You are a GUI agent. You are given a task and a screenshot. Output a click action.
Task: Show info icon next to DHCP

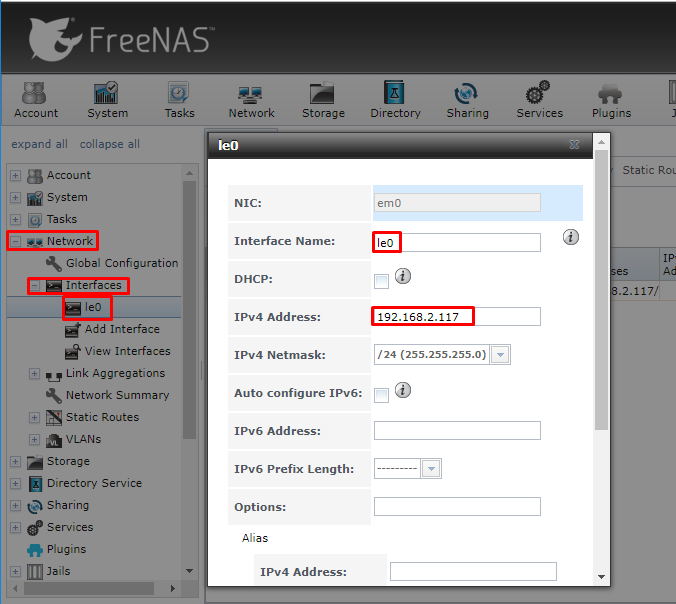403,276
